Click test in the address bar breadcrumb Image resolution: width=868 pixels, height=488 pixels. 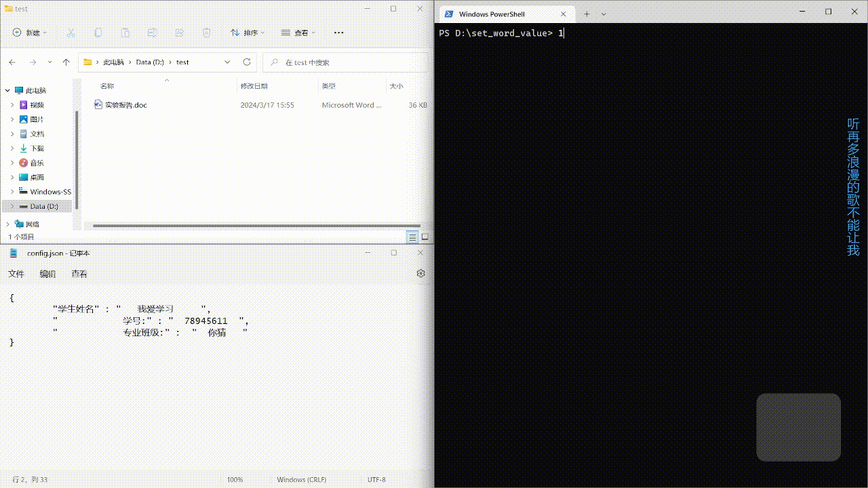(182, 62)
